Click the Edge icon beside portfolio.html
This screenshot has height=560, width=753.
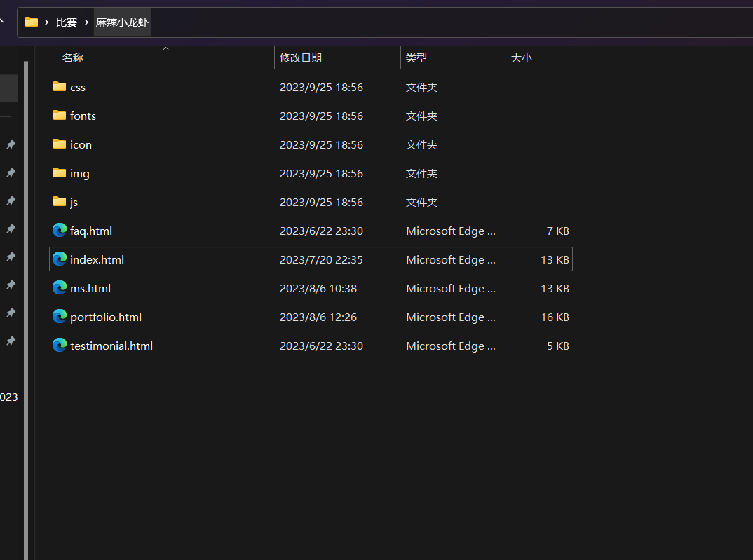(60, 317)
